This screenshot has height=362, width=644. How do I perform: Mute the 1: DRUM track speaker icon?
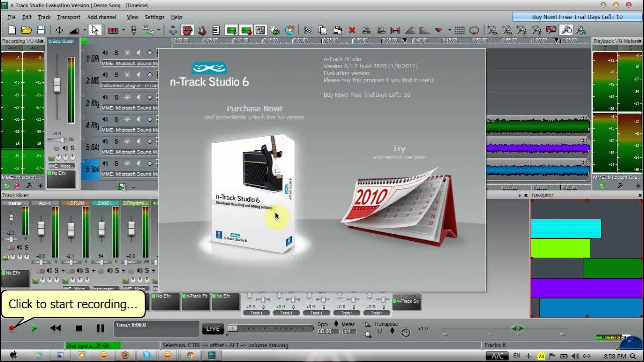tap(105, 53)
